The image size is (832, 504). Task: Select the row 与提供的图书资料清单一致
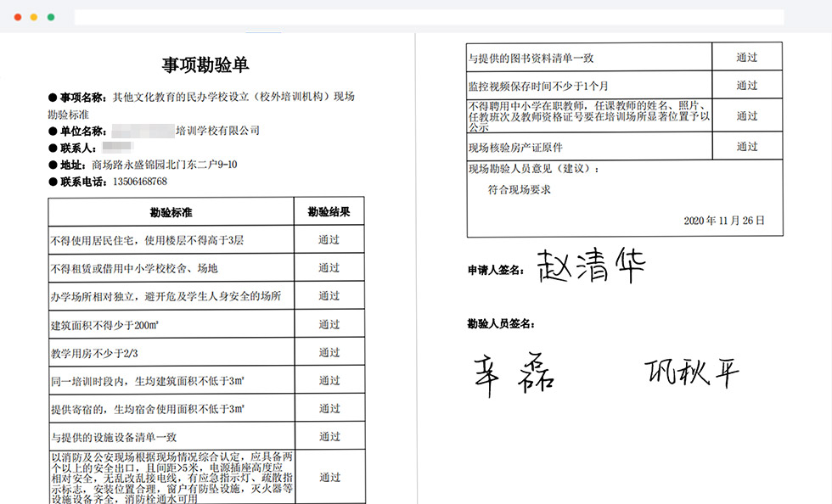[589, 57]
